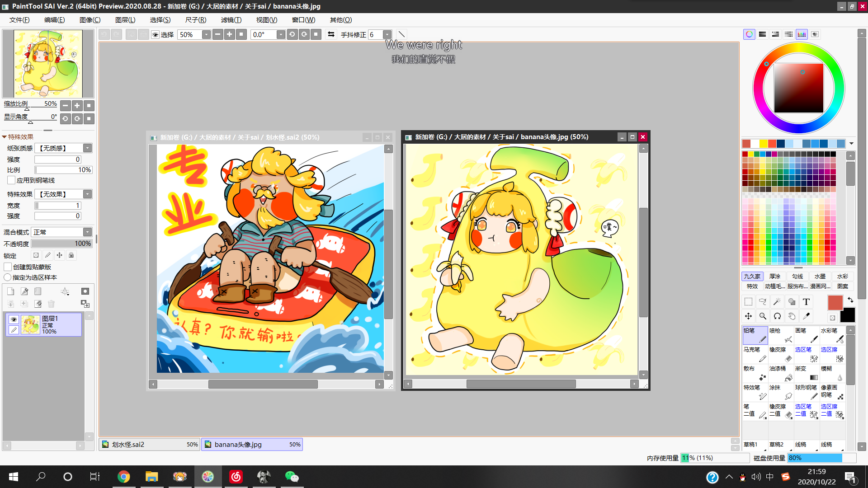Select the 喷枪 airbrush tool
This screenshot has height=488, width=868.
click(x=781, y=335)
